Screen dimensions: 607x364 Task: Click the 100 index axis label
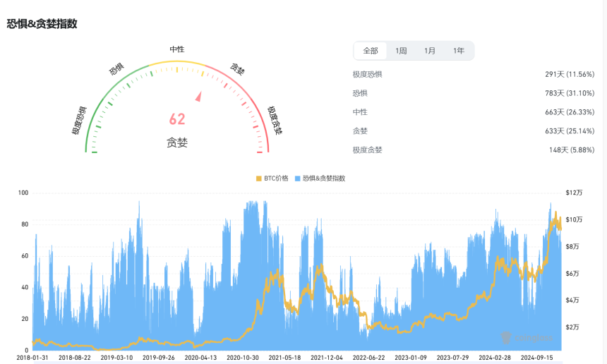pyautogui.click(x=23, y=193)
